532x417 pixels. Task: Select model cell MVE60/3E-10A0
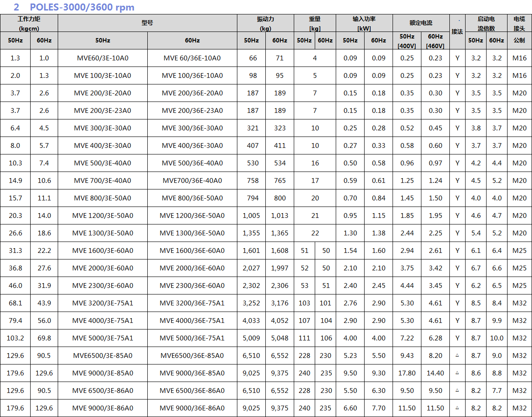click(x=102, y=58)
